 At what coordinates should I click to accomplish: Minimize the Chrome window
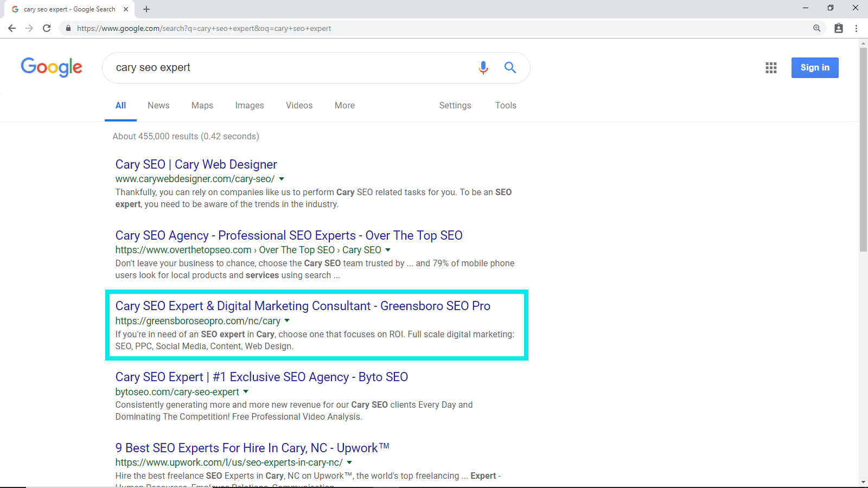(x=806, y=8)
